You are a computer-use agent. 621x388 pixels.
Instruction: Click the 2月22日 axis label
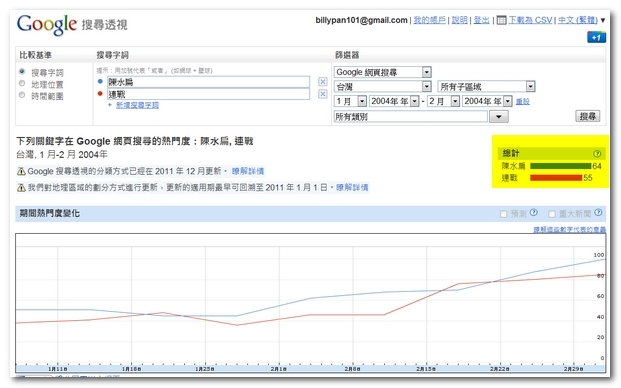click(500, 369)
